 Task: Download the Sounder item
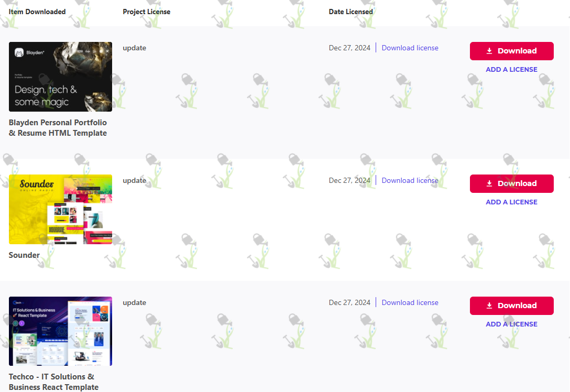click(x=511, y=183)
